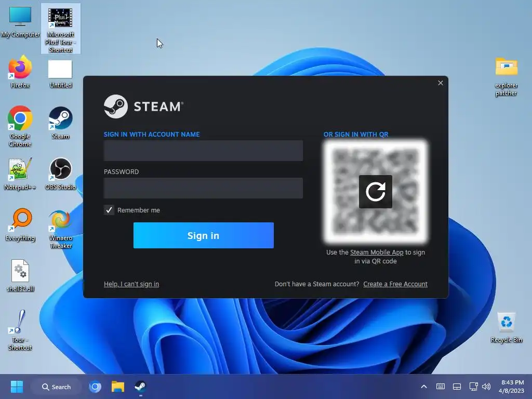Screen dimensions: 532x399
Task: Open the Create a Free Account link
Action: coord(395,284)
